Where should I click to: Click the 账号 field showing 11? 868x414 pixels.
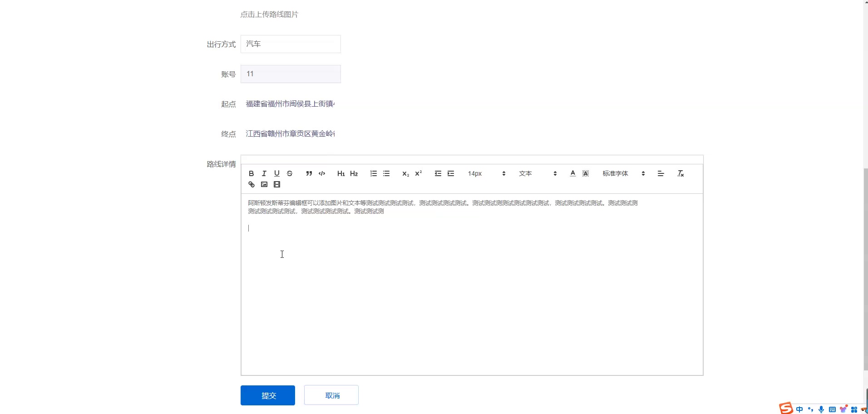click(x=291, y=74)
